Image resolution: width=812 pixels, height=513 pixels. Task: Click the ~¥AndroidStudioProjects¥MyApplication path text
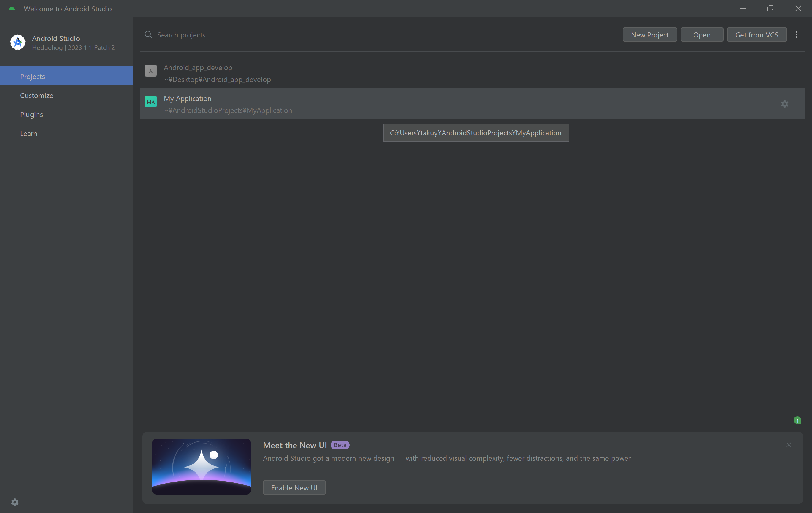pyautogui.click(x=228, y=110)
